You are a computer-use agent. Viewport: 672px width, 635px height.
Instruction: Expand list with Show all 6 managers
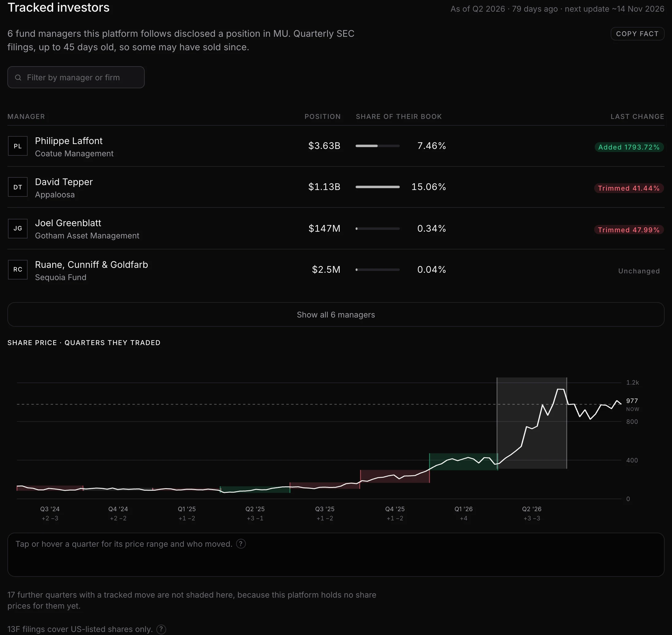336,314
